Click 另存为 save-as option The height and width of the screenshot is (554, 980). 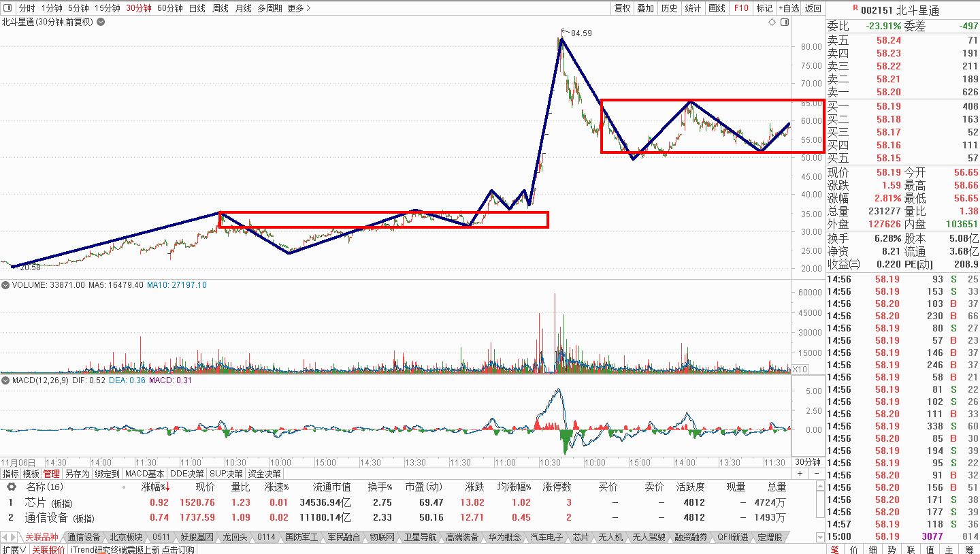coord(77,474)
